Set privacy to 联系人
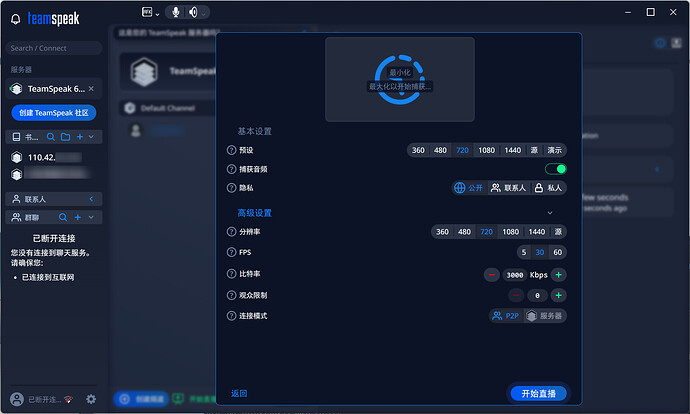The height and width of the screenshot is (414, 690). [x=509, y=188]
